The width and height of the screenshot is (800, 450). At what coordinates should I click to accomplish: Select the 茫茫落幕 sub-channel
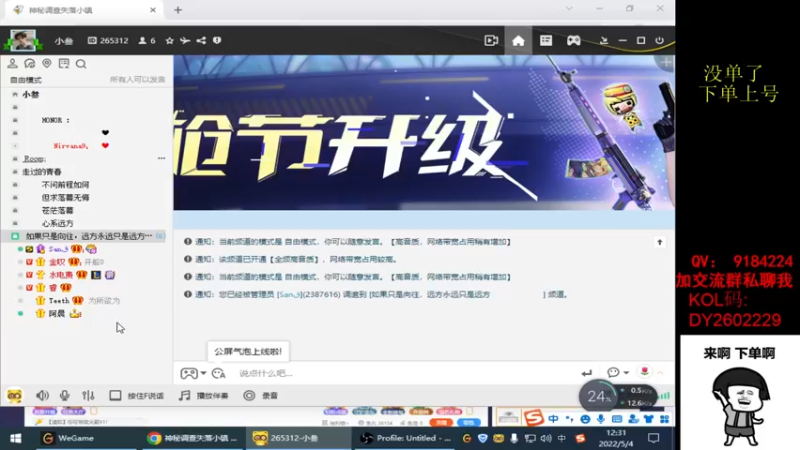tap(57, 210)
